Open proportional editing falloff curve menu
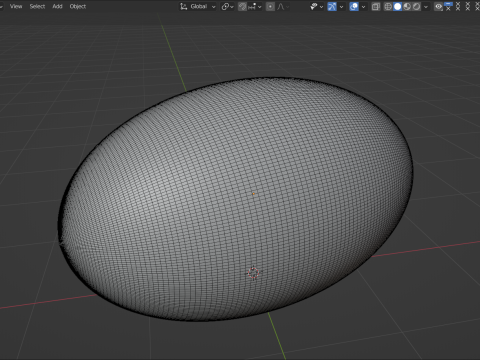 [283, 6]
